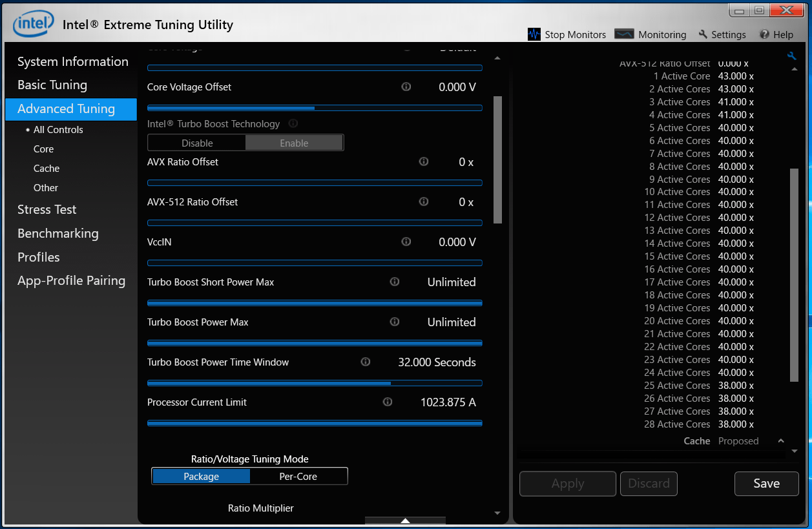812x529 pixels.
Task: Click info icon beside Turbo Boost Power Max
Action: point(395,322)
